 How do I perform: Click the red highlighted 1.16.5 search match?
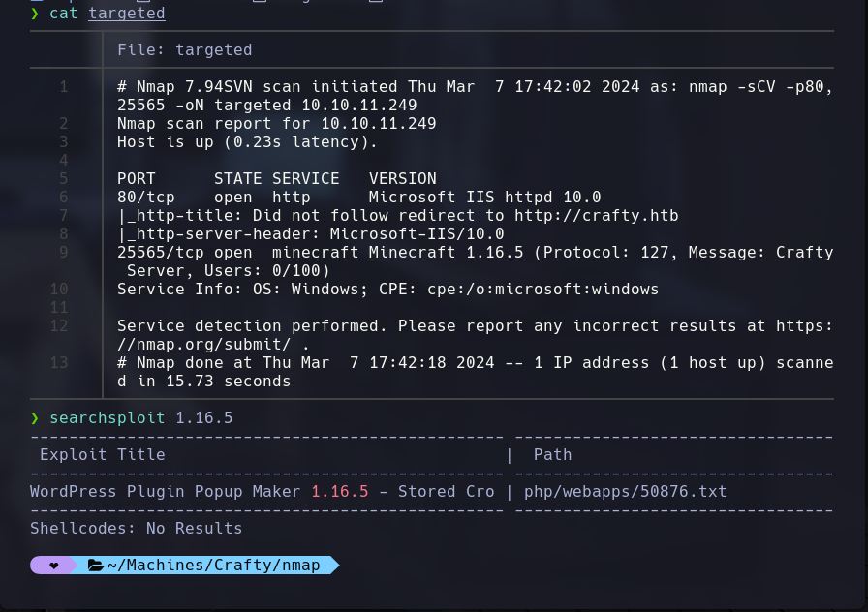pos(339,492)
